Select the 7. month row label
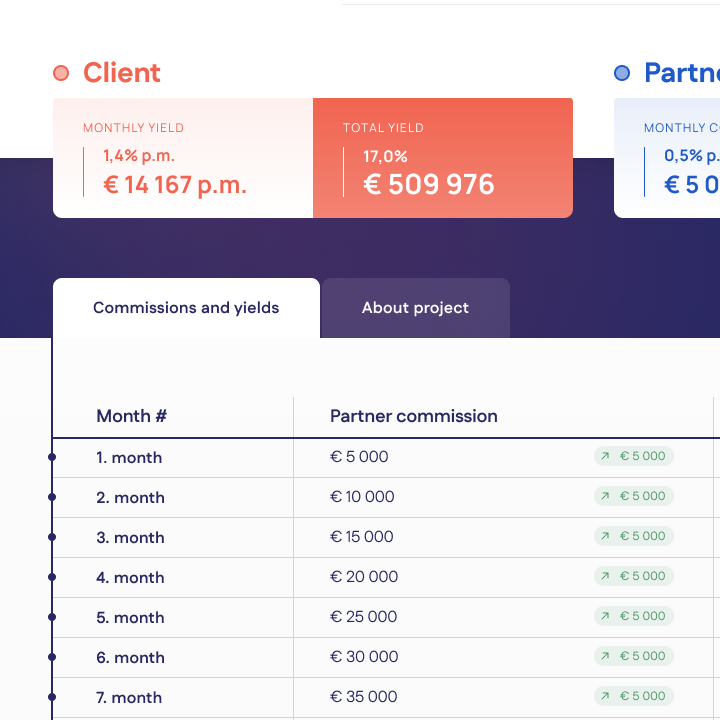This screenshot has width=720, height=720. click(x=129, y=697)
